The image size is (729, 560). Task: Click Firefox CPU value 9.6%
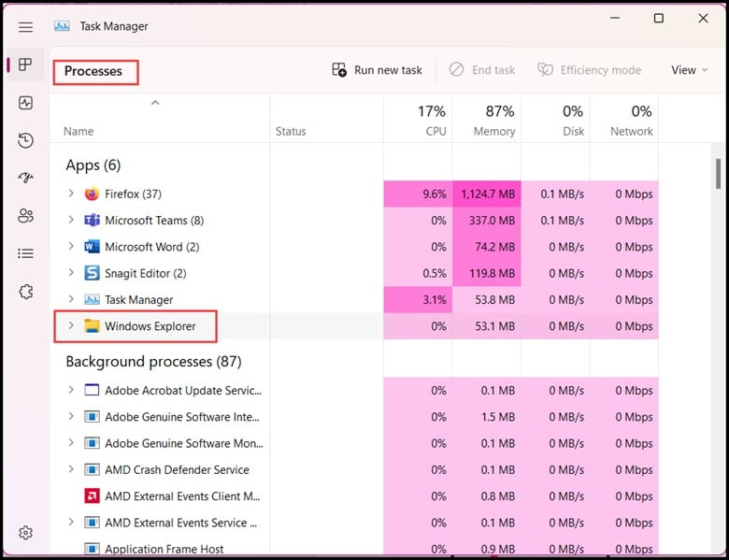[418, 194]
